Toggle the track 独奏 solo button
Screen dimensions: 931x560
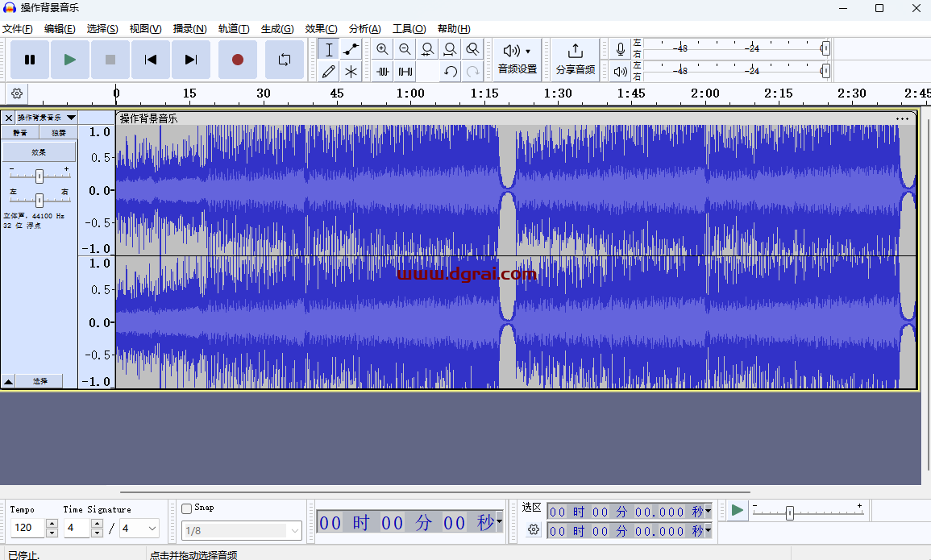58,132
